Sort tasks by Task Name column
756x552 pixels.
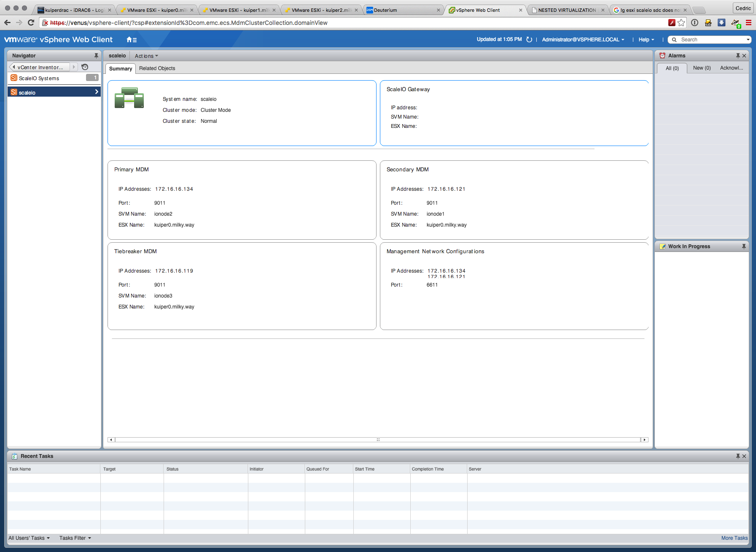[54, 469]
